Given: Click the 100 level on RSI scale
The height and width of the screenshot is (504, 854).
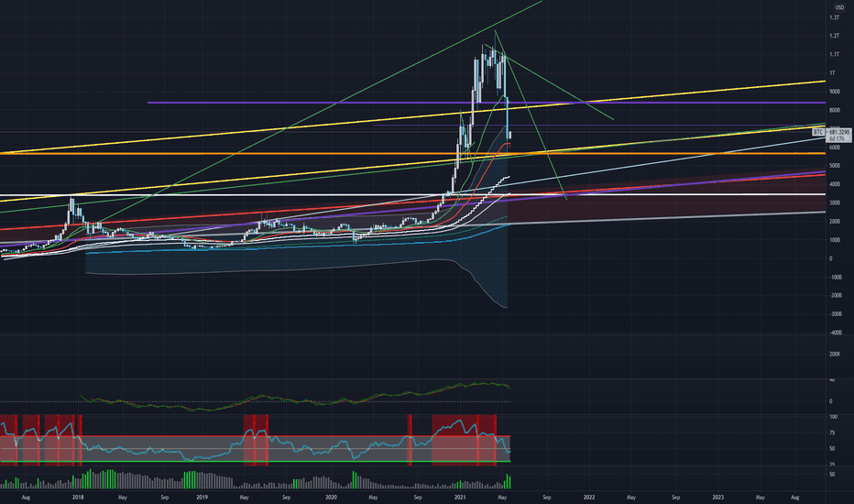Looking at the screenshot, I should pos(833,417).
